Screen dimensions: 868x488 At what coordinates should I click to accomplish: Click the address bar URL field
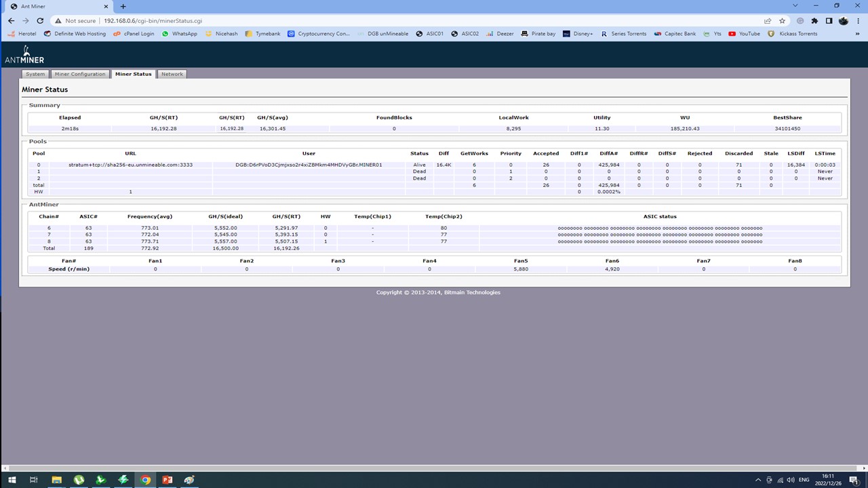tap(407, 21)
